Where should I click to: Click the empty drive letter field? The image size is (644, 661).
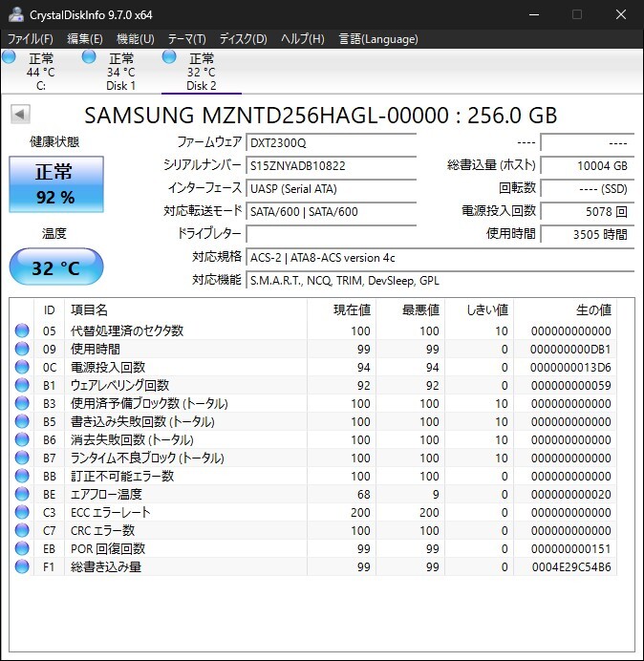coord(331,234)
